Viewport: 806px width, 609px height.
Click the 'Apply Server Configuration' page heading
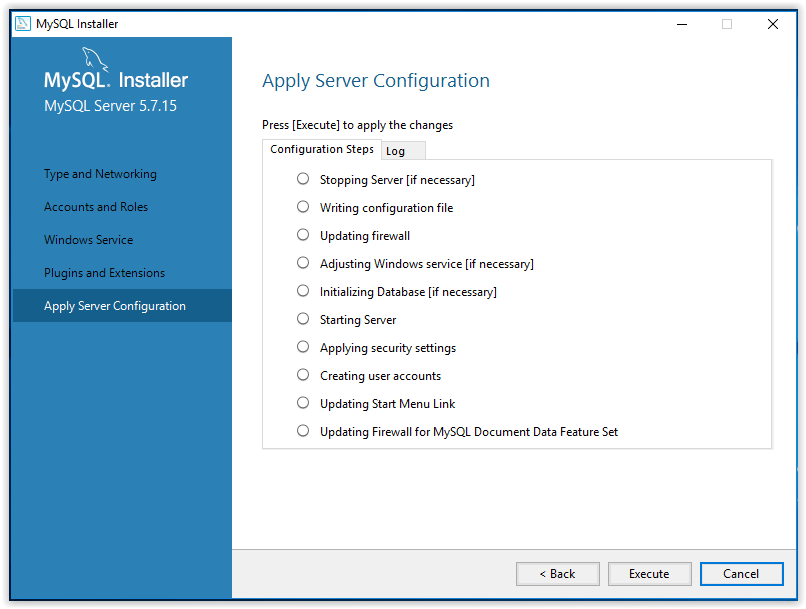point(376,81)
